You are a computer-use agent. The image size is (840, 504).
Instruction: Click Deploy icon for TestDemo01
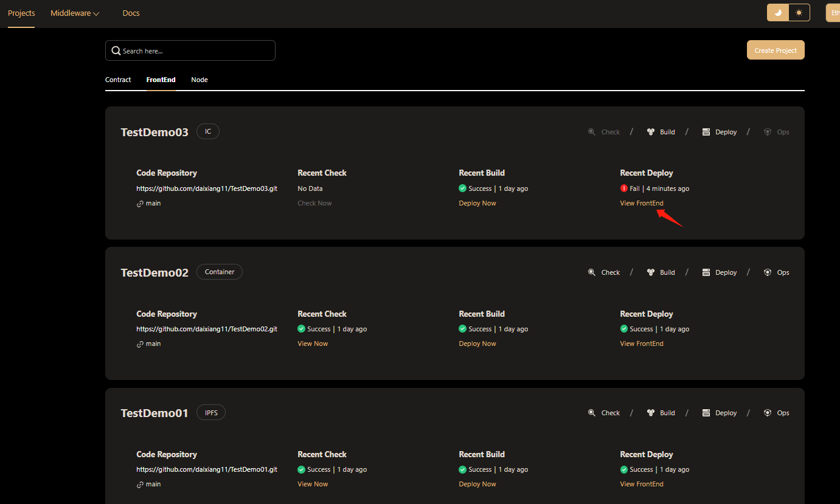pyautogui.click(x=706, y=413)
